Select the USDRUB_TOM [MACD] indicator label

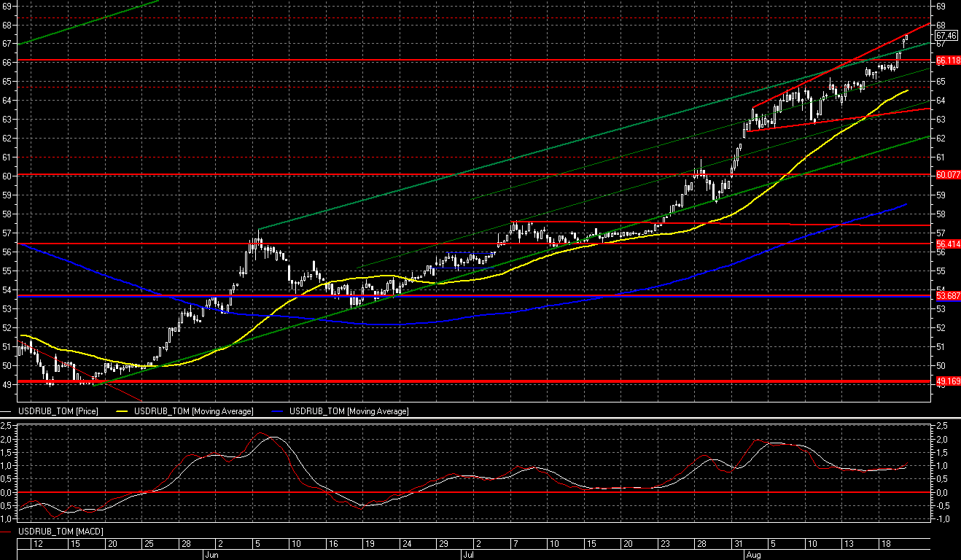(x=56, y=531)
